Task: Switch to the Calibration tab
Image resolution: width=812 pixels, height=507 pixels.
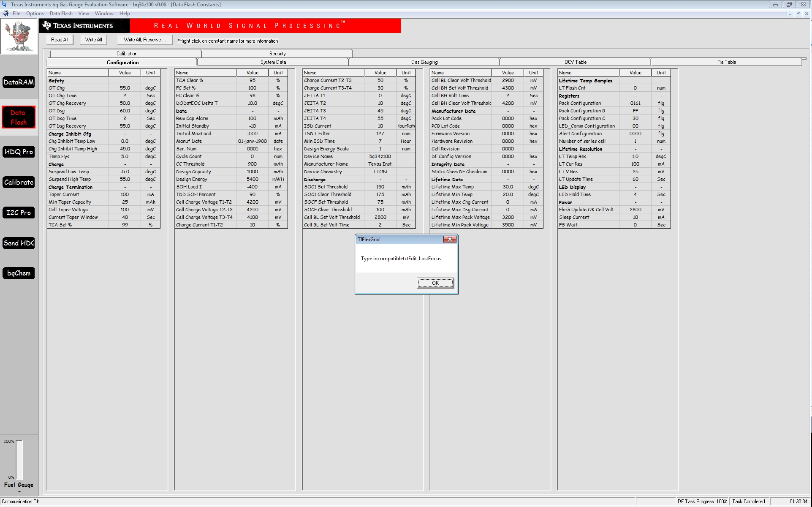Action: click(127, 54)
